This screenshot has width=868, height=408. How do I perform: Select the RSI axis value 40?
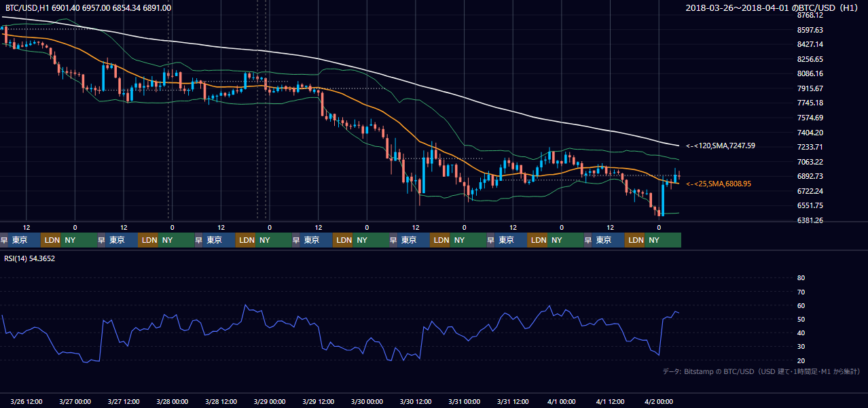(x=801, y=333)
